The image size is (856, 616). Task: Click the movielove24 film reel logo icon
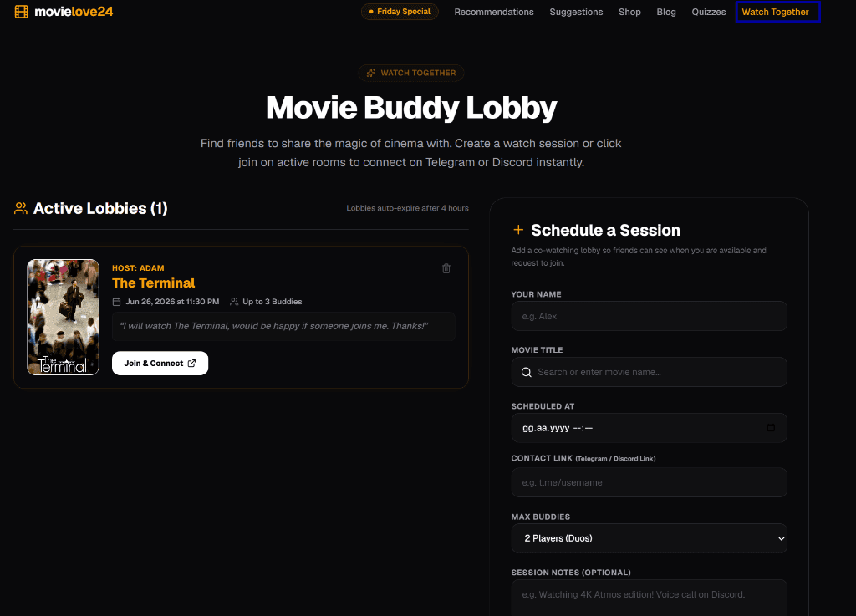(21, 12)
